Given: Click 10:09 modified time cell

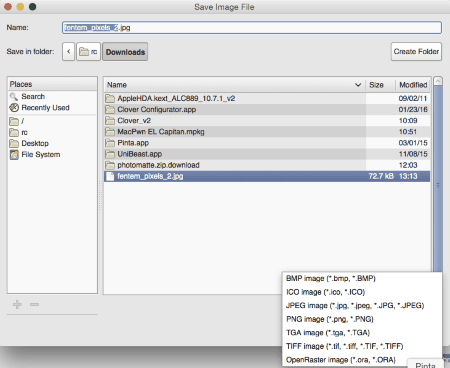Looking at the screenshot, I should point(408,121).
